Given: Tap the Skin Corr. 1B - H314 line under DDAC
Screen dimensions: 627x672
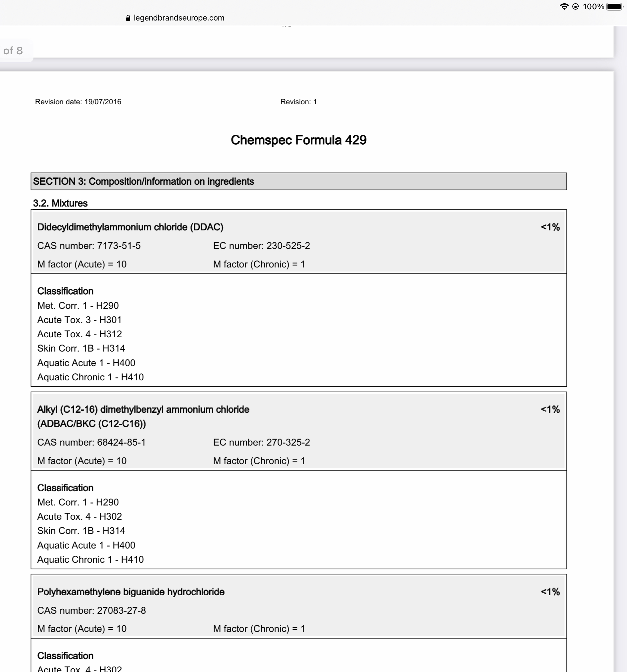Looking at the screenshot, I should pyautogui.click(x=81, y=349).
